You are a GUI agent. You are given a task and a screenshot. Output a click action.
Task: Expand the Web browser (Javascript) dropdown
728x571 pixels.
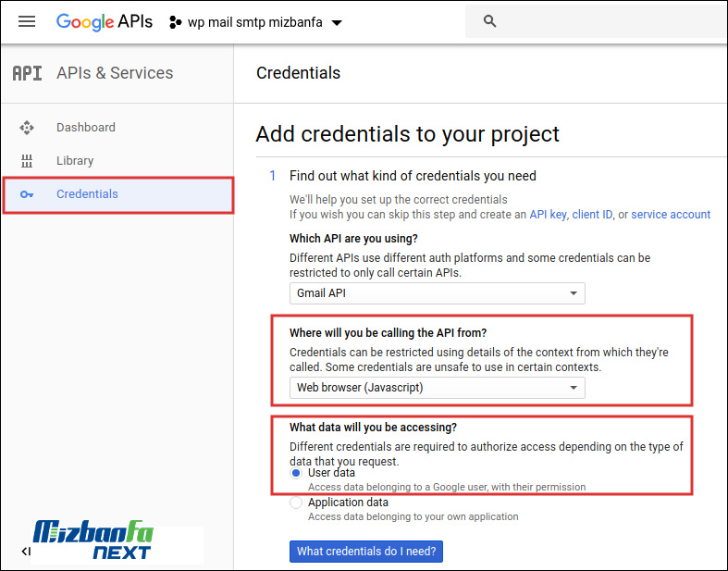437,388
